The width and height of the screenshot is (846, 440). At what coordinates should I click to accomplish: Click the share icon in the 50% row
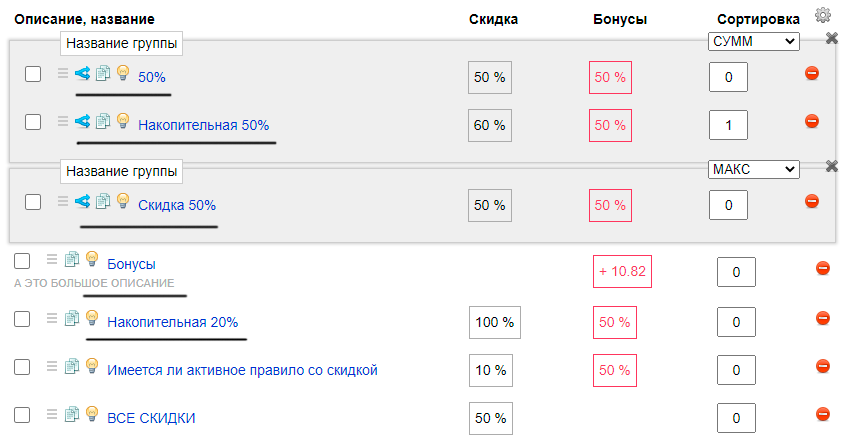point(83,73)
